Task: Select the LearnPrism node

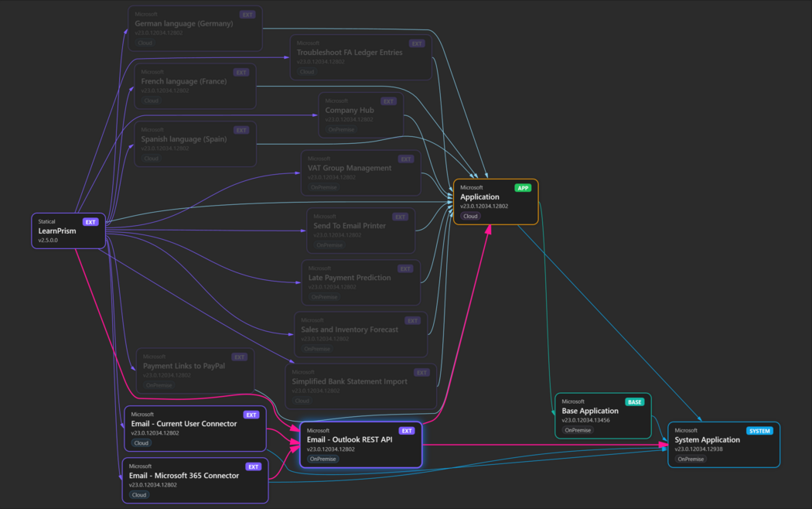Action: (69, 231)
